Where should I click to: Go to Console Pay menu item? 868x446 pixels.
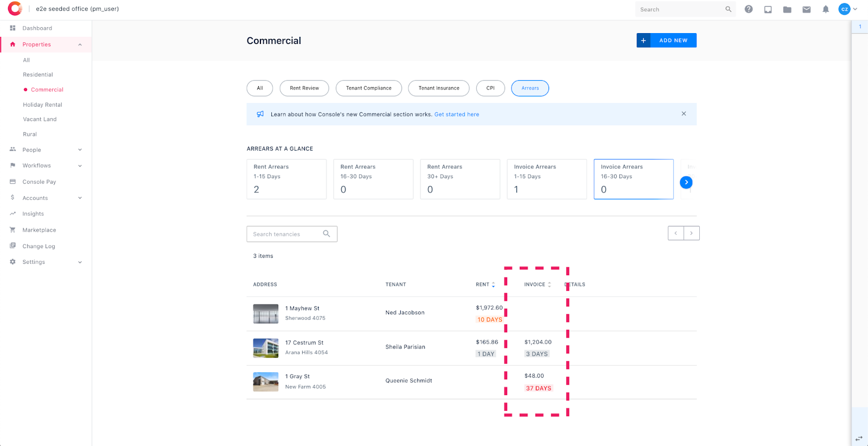pos(39,182)
